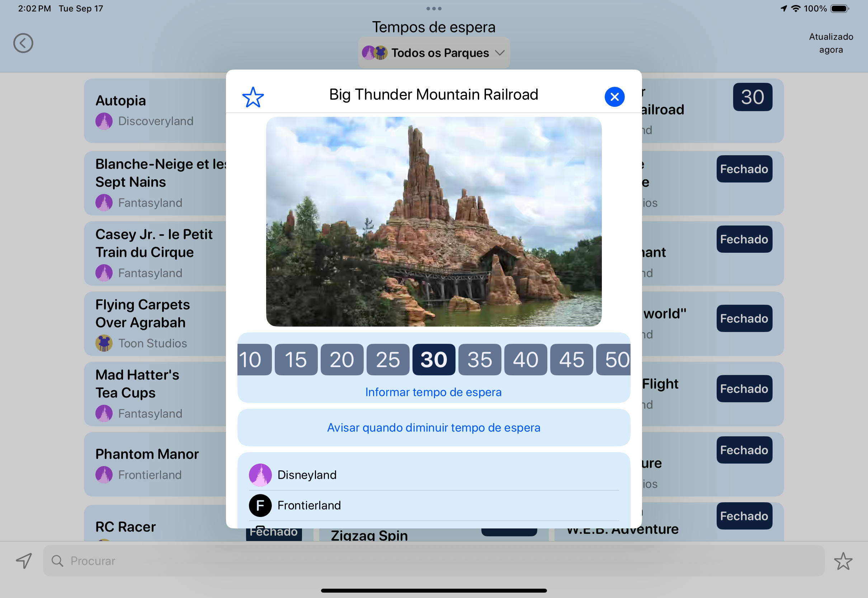Image resolution: width=868 pixels, height=598 pixels.
Task: Open the Frontierland land row
Action: (434, 506)
